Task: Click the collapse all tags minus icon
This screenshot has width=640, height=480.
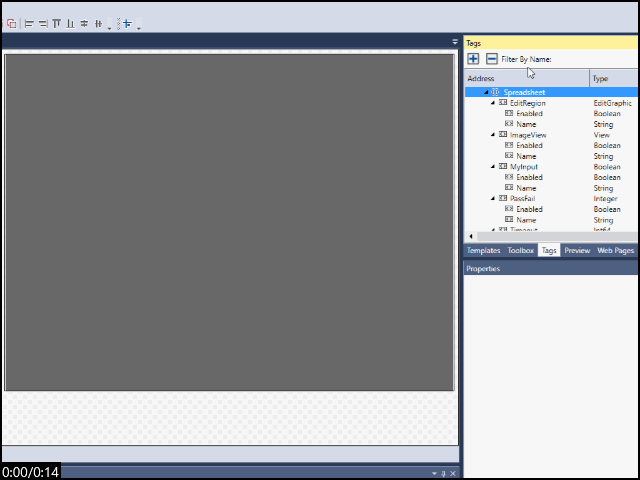Action: [491, 59]
